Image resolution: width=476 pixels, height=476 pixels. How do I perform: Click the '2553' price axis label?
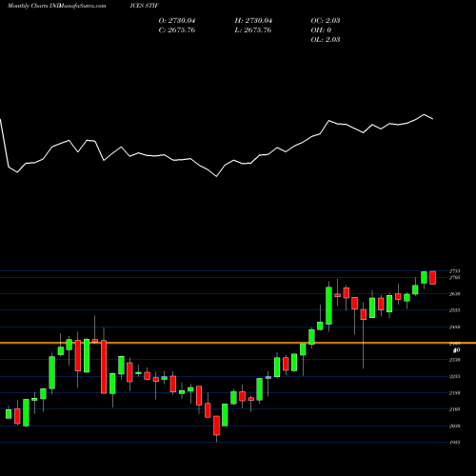coord(454,310)
